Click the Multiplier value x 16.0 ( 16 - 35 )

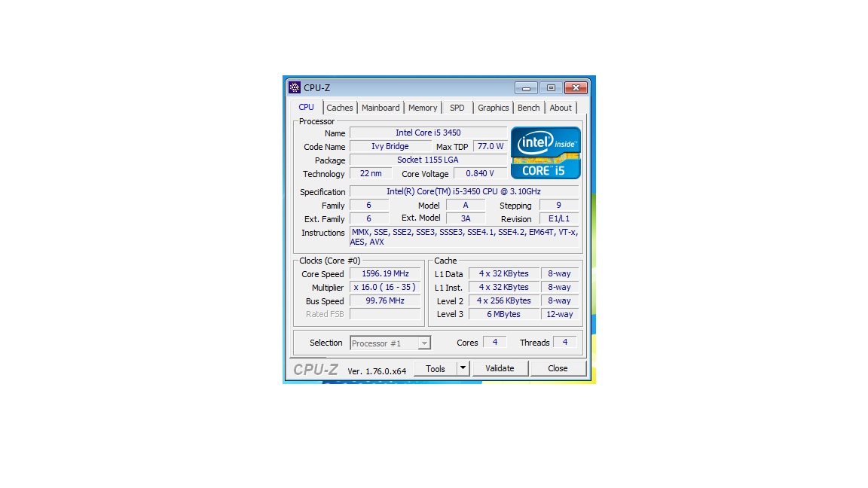point(385,287)
